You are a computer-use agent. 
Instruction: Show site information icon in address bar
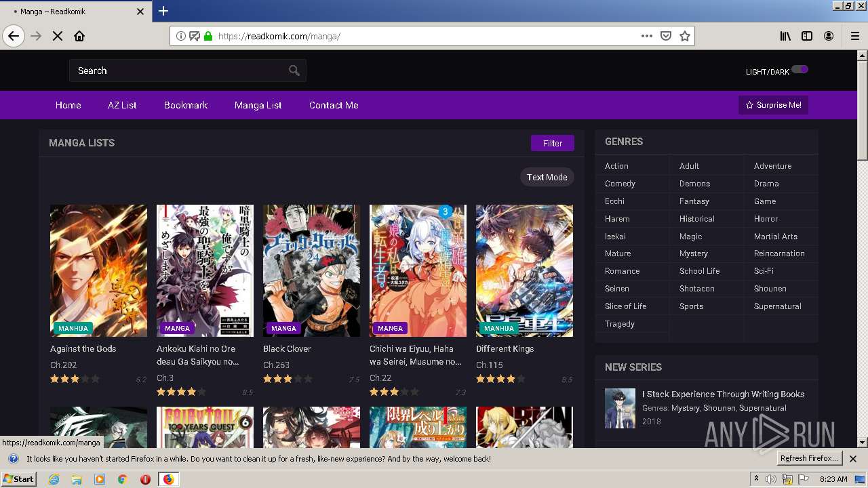click(181, 36)
